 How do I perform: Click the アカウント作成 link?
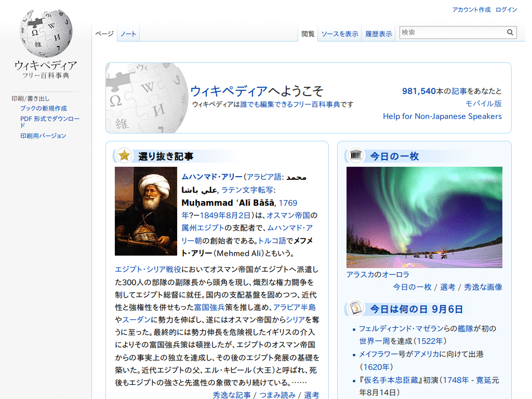tap(471, 9)
